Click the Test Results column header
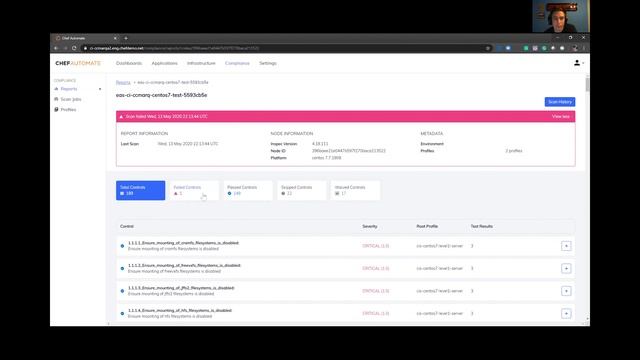This screenshot has height=360, width=640. tap(482, 226)
